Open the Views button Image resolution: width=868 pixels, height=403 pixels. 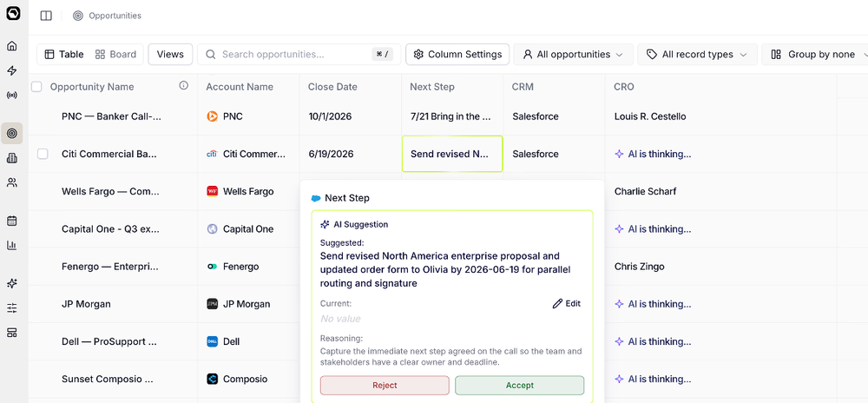(170, 54)
